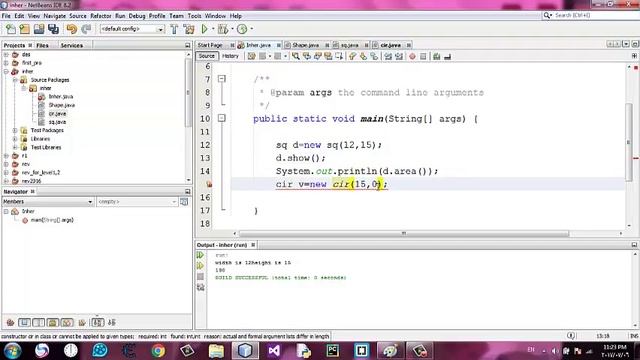The width and height of the screenshot is (640, 360).
Task: Click the Source view button
Action: 207,56
